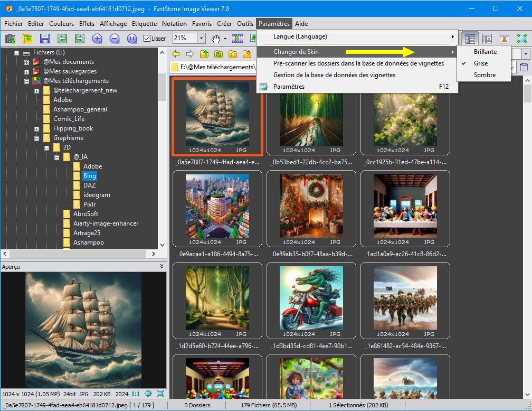Open the Effets menu
Screen dimensions: 532x411
87,24
